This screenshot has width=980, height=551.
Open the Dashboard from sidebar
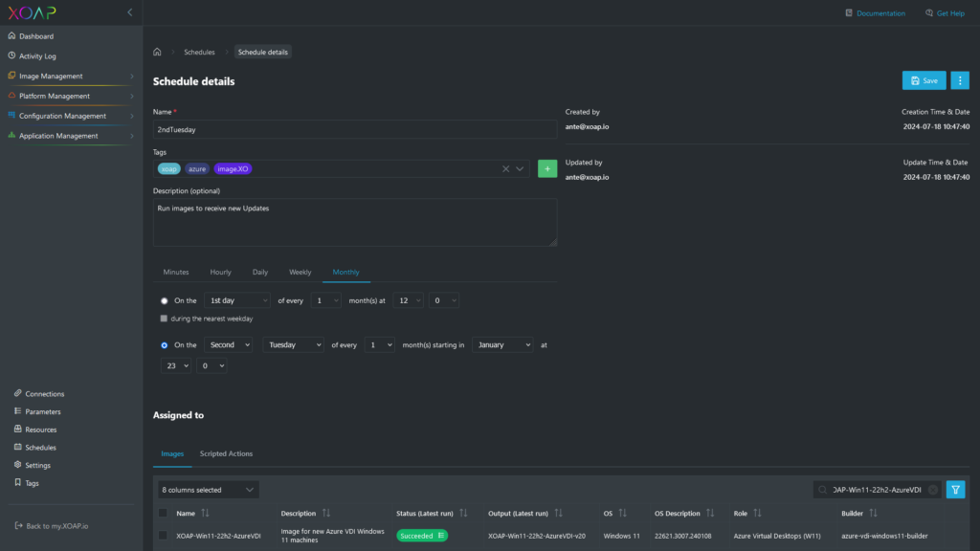pos(36,36)
